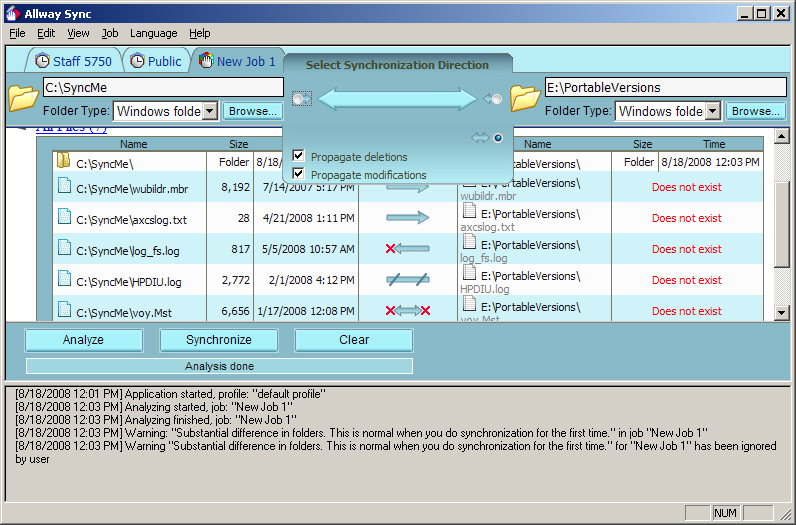Open right Folder Type dropdown
The height and width of the screenshot is (525, 796).
[x=712, y=111]
